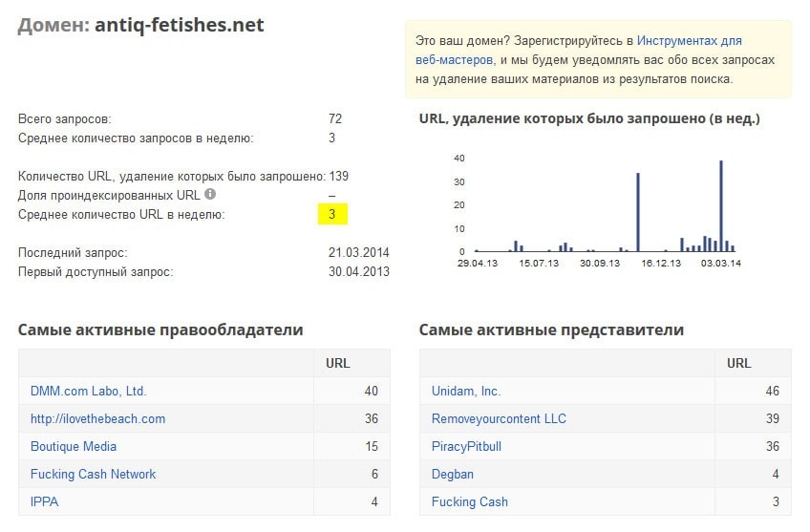Click the chart axis label 15.07.13
The width and height of the screenshot is (810, 532).
539,264
